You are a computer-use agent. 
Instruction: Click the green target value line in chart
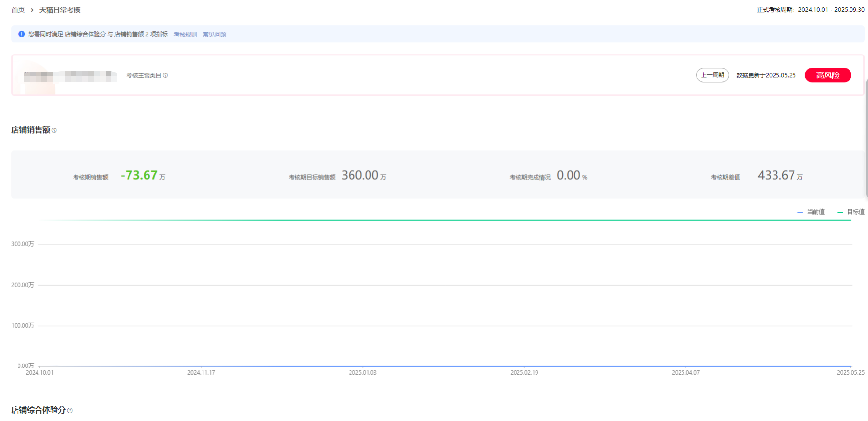coord(438,220)
